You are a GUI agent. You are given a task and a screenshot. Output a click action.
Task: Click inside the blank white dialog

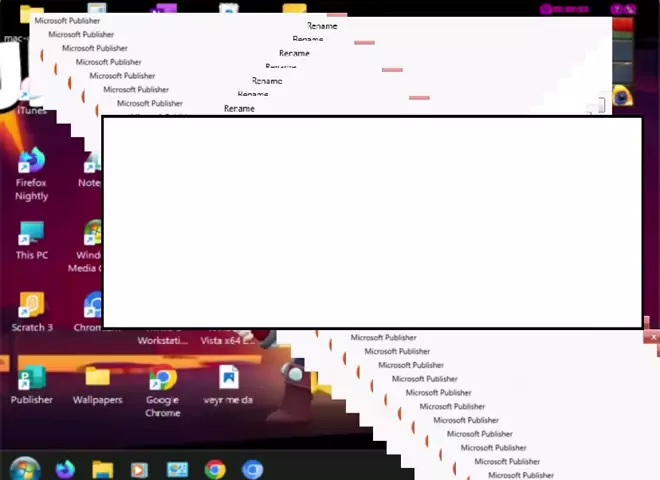(372, 222)
